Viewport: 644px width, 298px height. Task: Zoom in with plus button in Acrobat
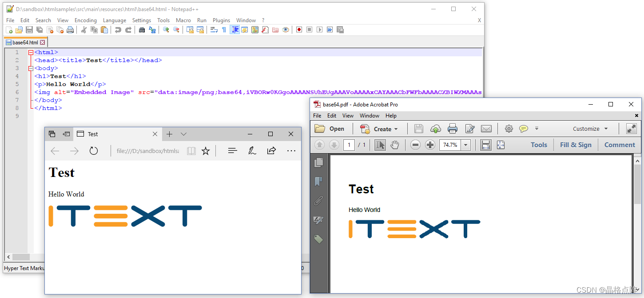point(430,145)
